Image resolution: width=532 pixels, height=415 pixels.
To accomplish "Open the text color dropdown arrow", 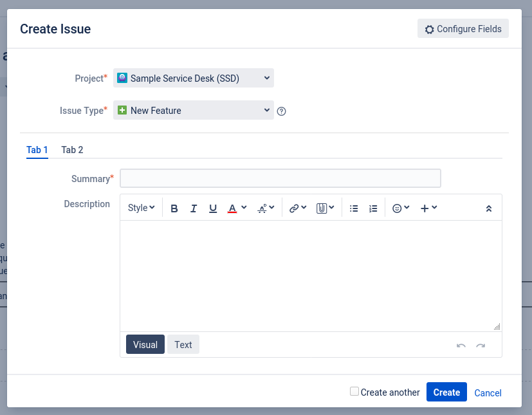I will [244, 207].
